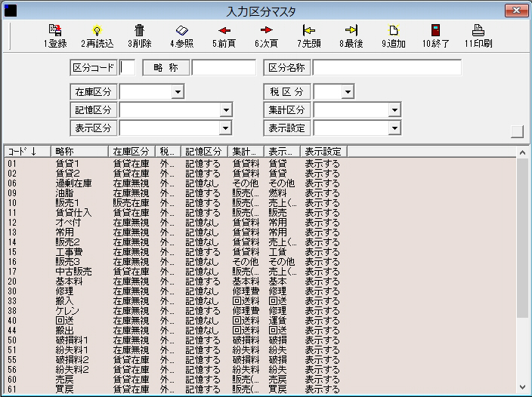This screenshot has width=532, height=397.
Task: Jump to last record with 8最後
Action: coord(351,31)
